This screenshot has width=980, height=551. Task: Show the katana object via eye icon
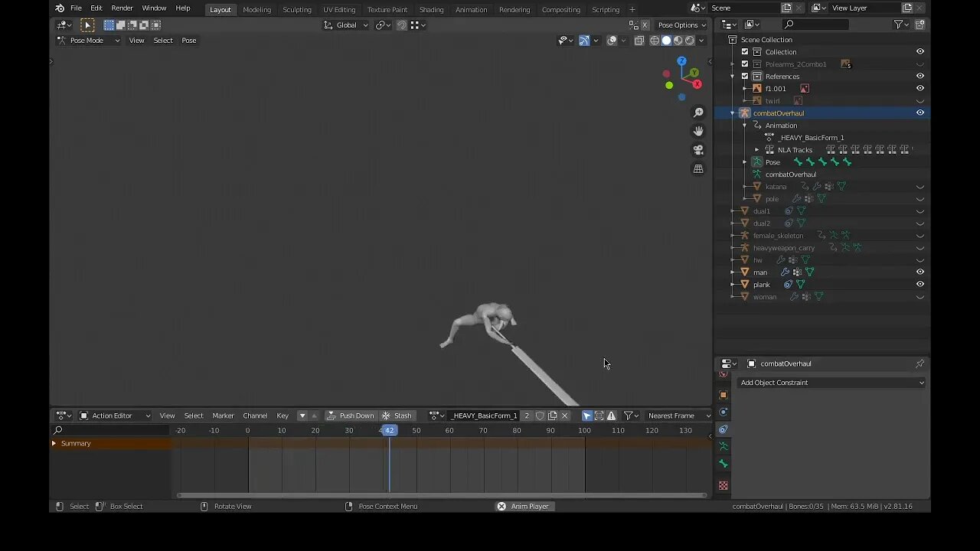tap(920, 187)
